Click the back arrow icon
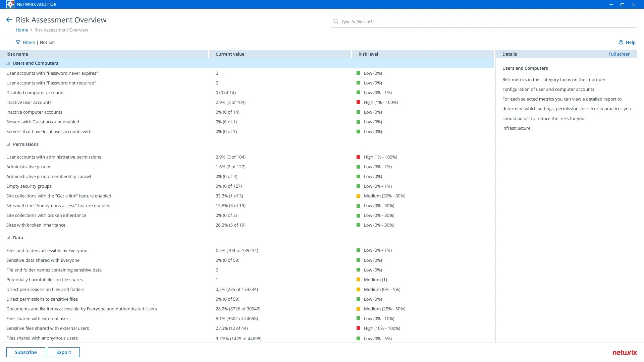The image size is (644, 362). 9,20
